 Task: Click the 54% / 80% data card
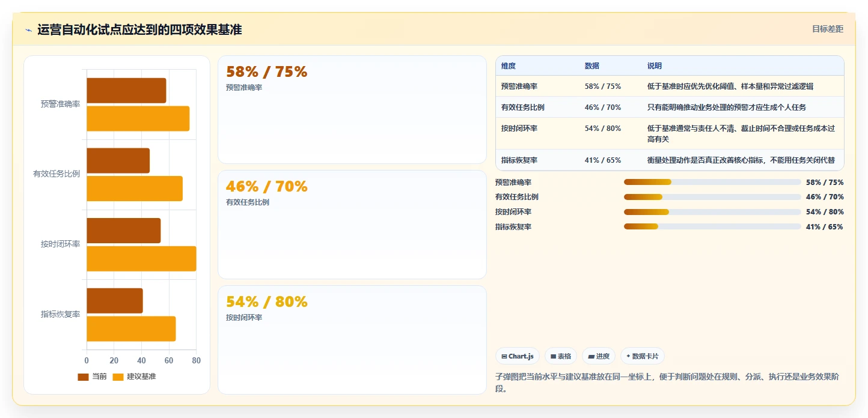click(352, 340)
